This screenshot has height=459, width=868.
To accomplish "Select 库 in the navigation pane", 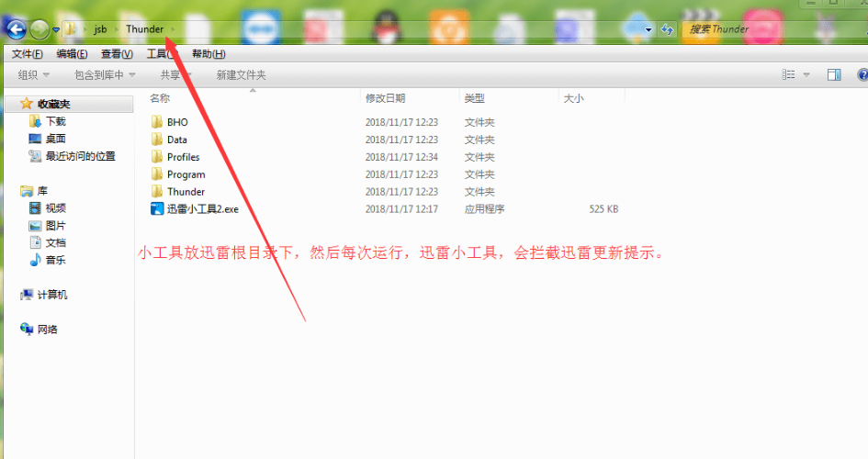I will pyautogui.click(x=42, y=191).
